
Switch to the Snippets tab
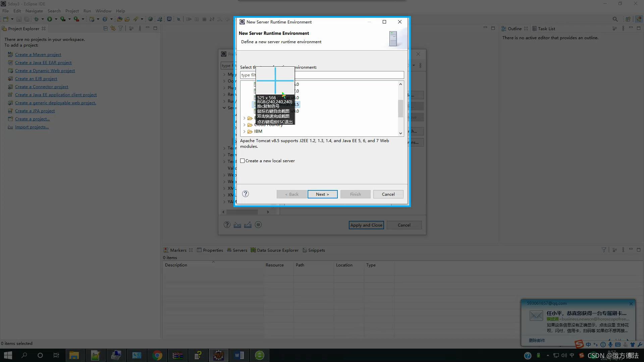click(x=314, y=250)
